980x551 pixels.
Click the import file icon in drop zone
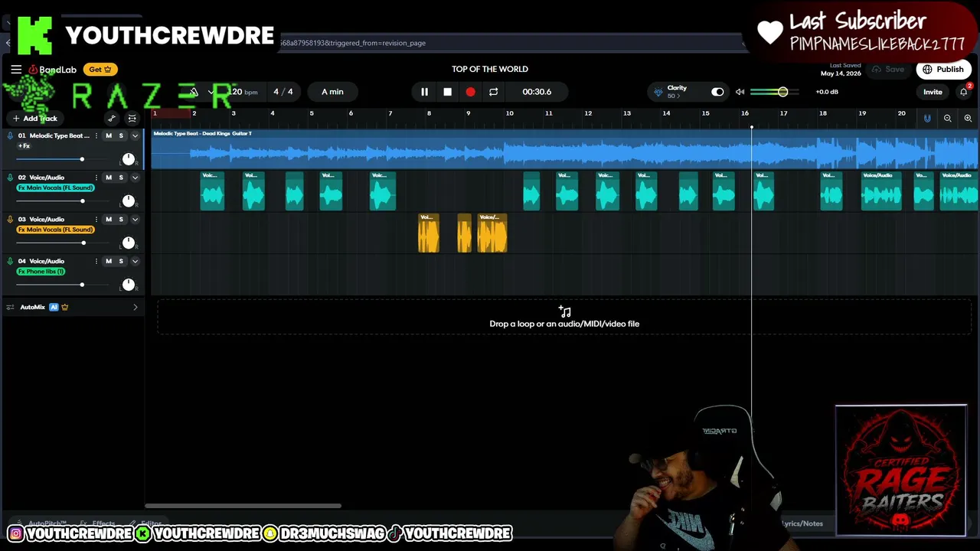[564, 311]
